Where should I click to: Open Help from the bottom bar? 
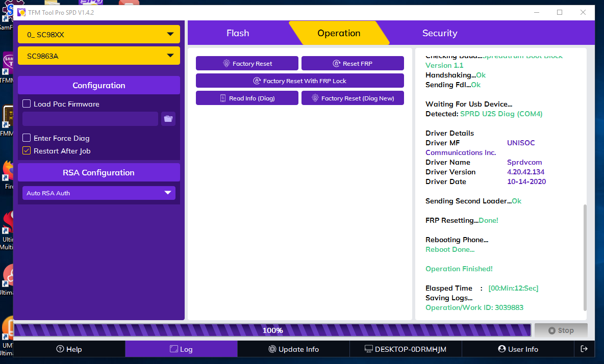69,349
